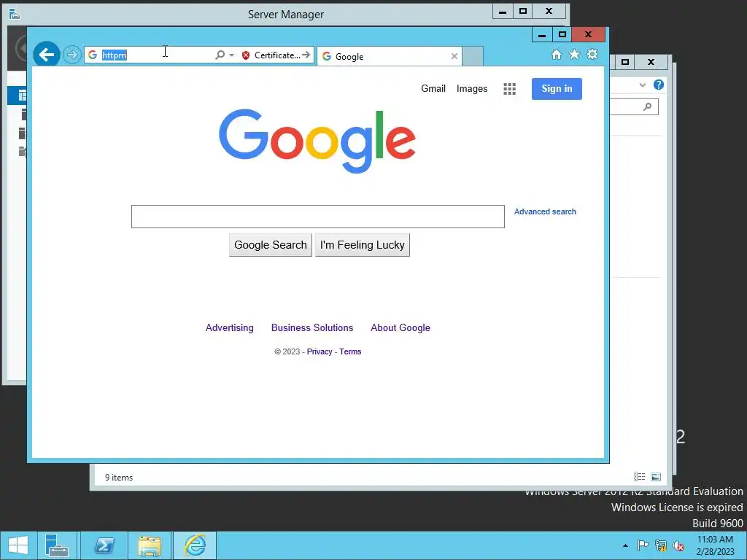747x560 pixels.
Task: Open the Advertising footer link
Action: (229, 327)
